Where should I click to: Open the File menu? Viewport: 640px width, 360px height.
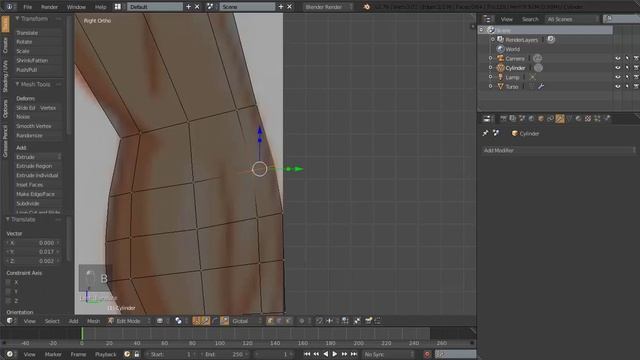tap(27, 7)
